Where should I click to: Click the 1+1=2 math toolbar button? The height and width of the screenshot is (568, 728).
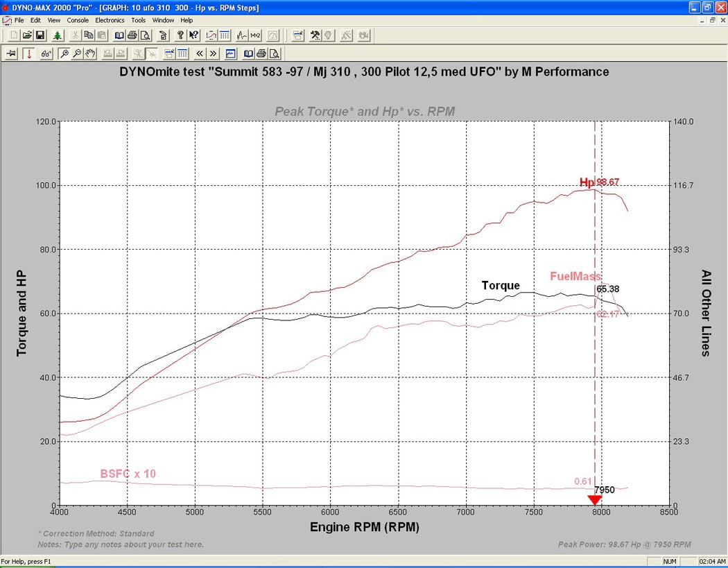[x=255, y=35]
